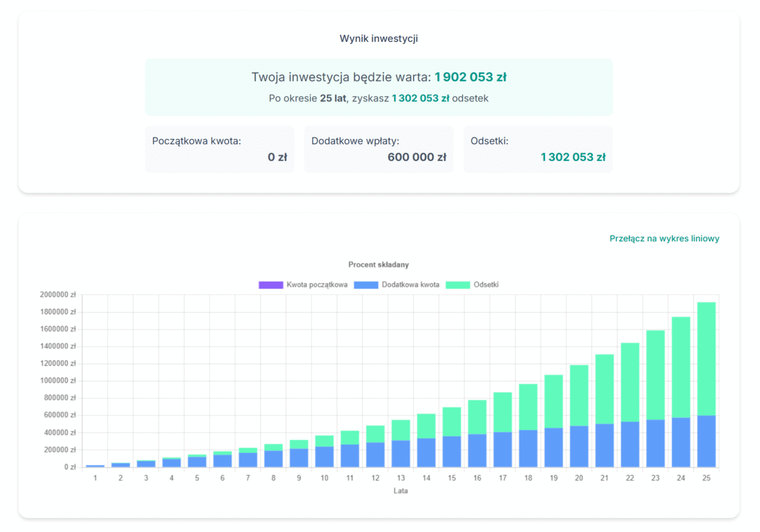Click the "Dodatkowe wpłaty" summary card

(x=378, y=149)
